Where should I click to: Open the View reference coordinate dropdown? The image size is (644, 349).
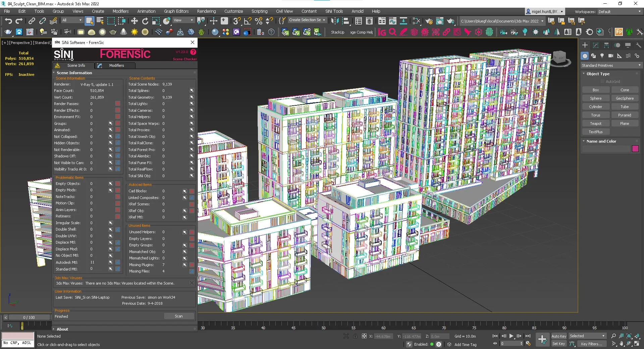tap(183, 20)
